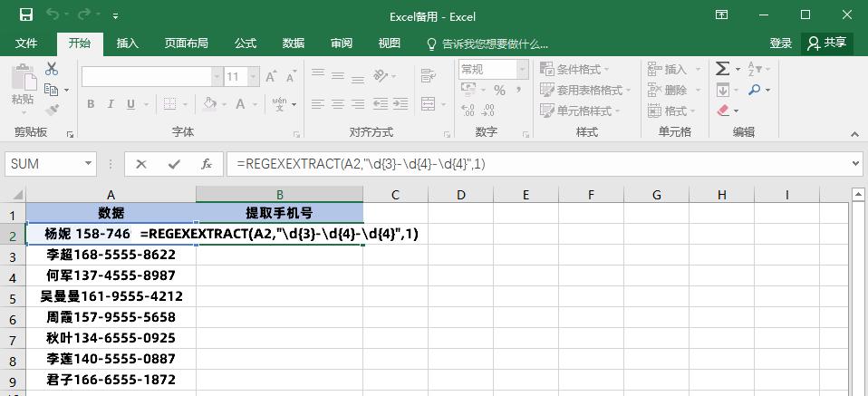Click the increase decimal icon

click(x=468, y=110)
